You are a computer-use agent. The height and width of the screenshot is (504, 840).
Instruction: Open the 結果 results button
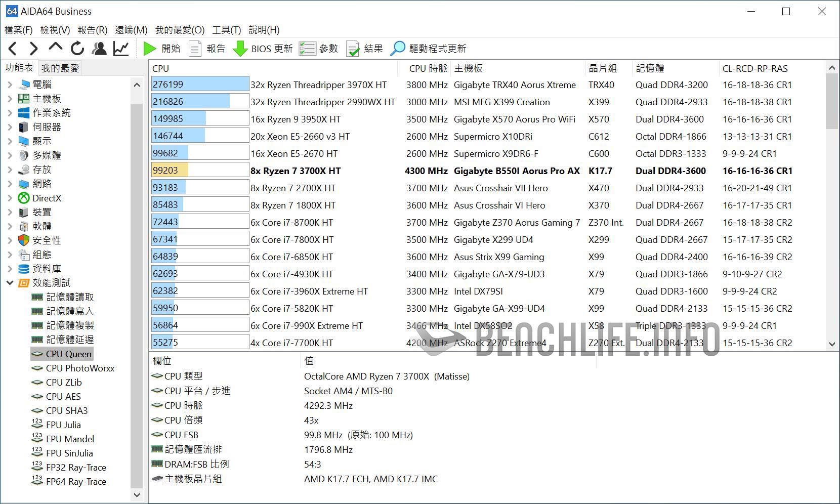(x=353, y=49)
